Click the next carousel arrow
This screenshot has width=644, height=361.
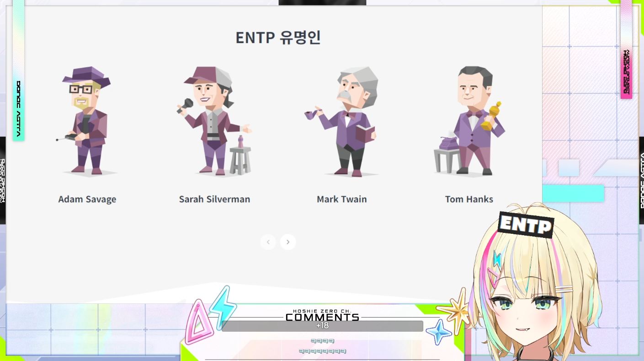click(288, 242)
